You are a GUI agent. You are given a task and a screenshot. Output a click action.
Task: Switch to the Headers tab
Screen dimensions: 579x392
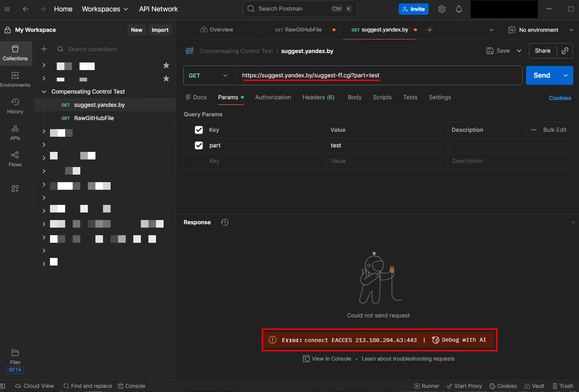point(318,97)
